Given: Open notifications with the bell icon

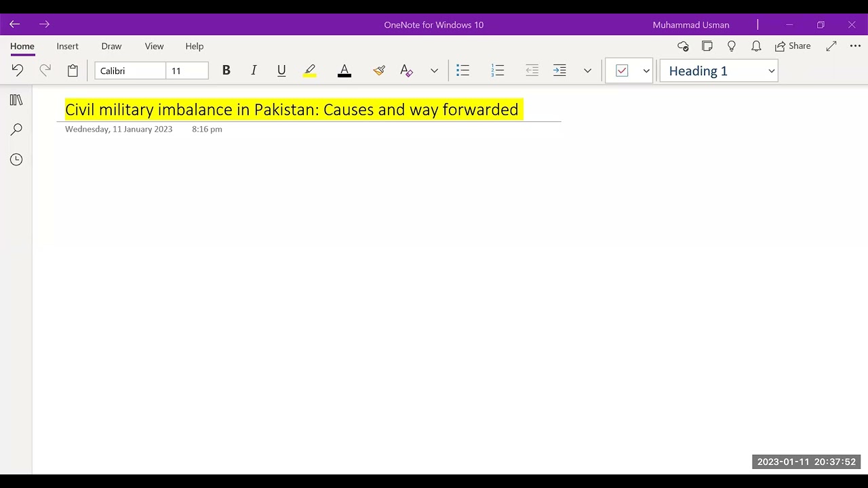Looking at the screenshot, I should click(x=756, y=46).
